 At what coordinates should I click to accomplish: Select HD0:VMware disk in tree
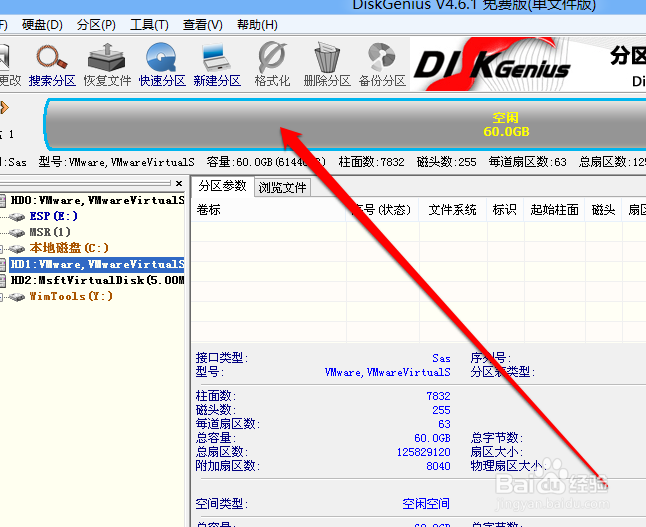coord(97,200)
